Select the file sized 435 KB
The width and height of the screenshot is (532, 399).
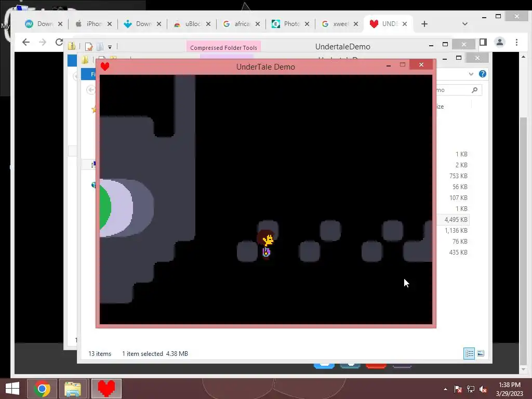click(x=458, y=252)
